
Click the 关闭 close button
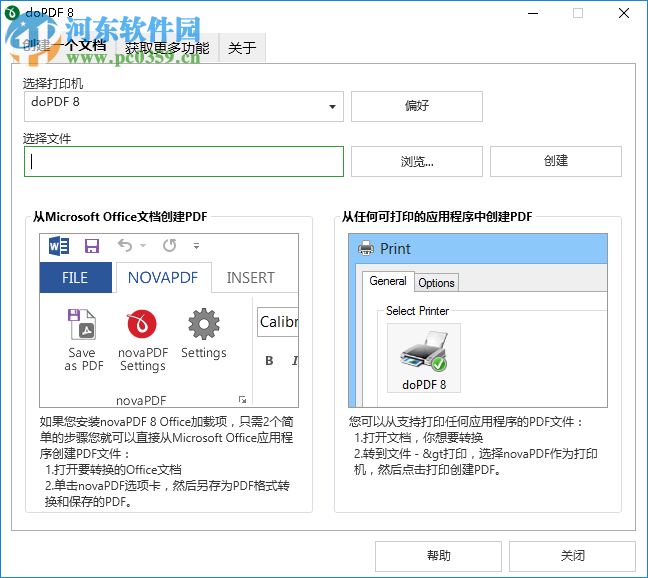(572, 556)
